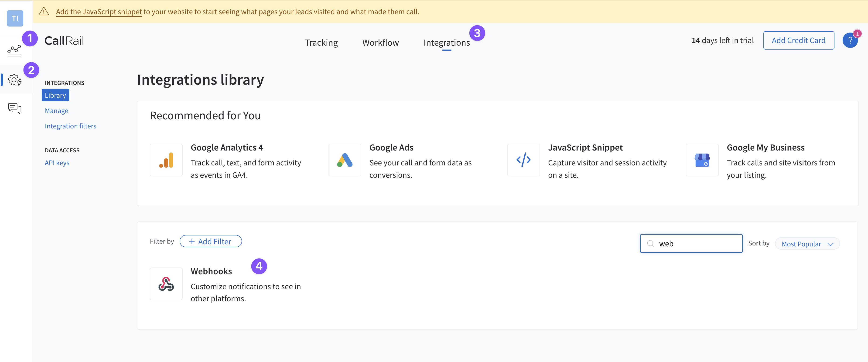The height and width of the screenshot is (362, 868).
Task: Click the 'Integrations library' page heading
Action: pos(201,80)
